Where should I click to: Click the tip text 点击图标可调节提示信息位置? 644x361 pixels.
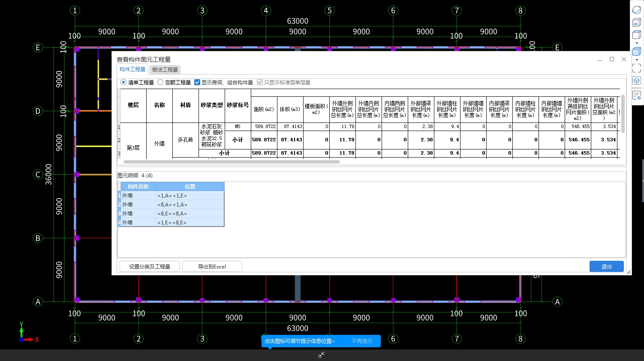300,341
